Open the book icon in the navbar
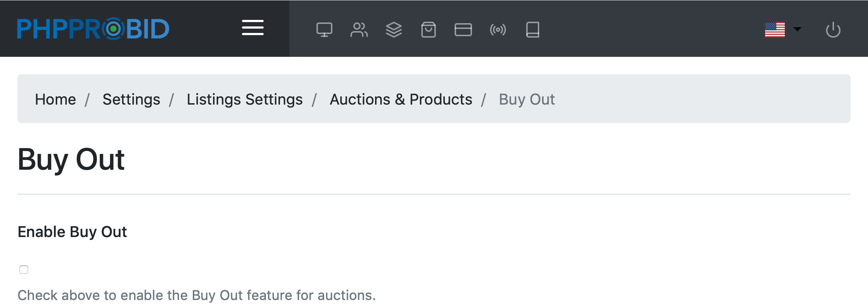 pos(533,30)
